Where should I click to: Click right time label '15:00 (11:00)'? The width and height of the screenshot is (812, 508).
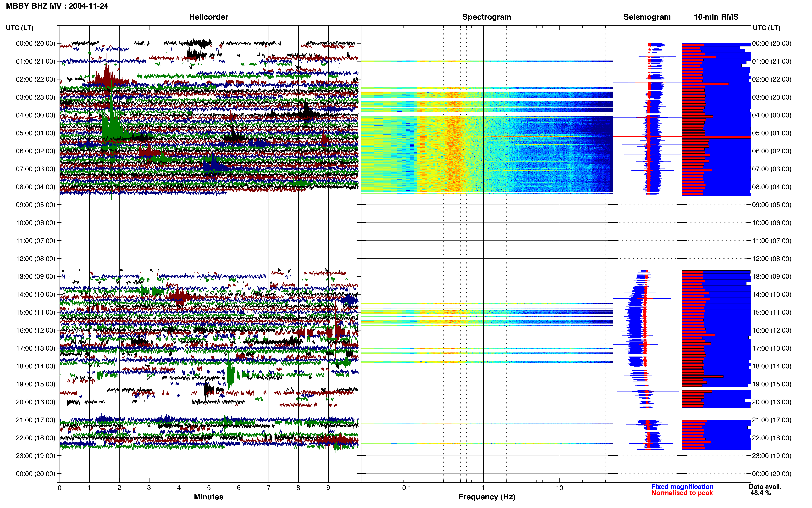click(x=772, y=313)
